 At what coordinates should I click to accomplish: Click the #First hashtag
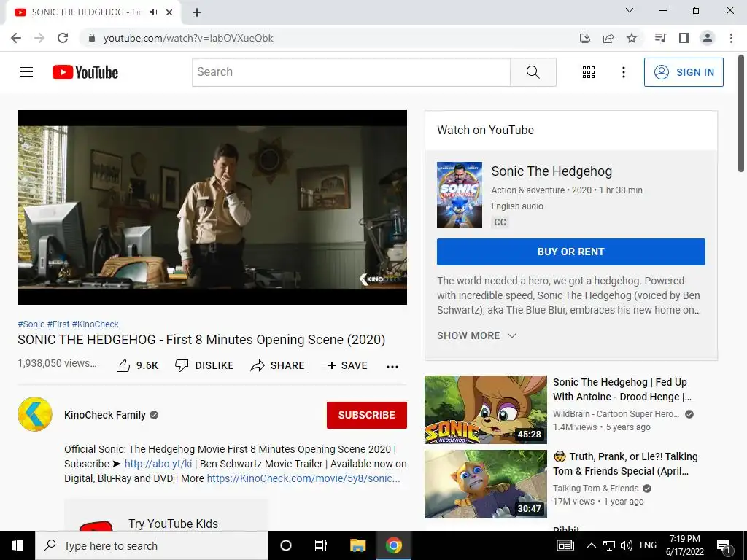tap(58, 324)
